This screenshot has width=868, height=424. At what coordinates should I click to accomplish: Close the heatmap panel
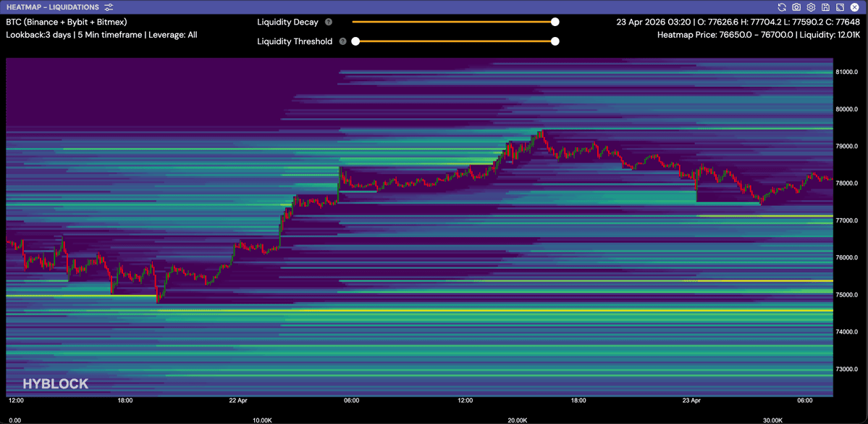[854, 7]
